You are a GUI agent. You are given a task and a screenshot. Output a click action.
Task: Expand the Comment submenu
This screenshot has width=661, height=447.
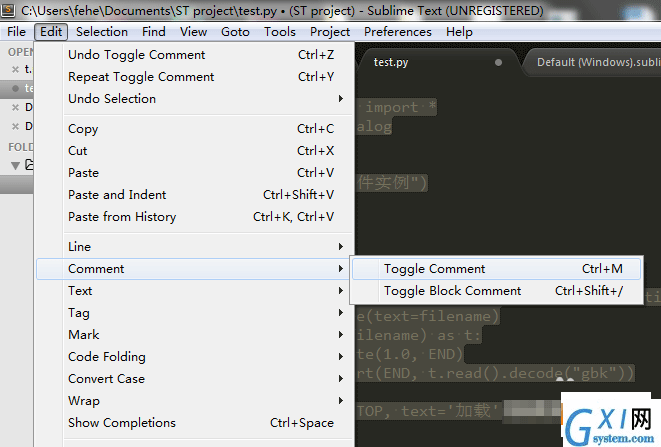coord(194,269)
